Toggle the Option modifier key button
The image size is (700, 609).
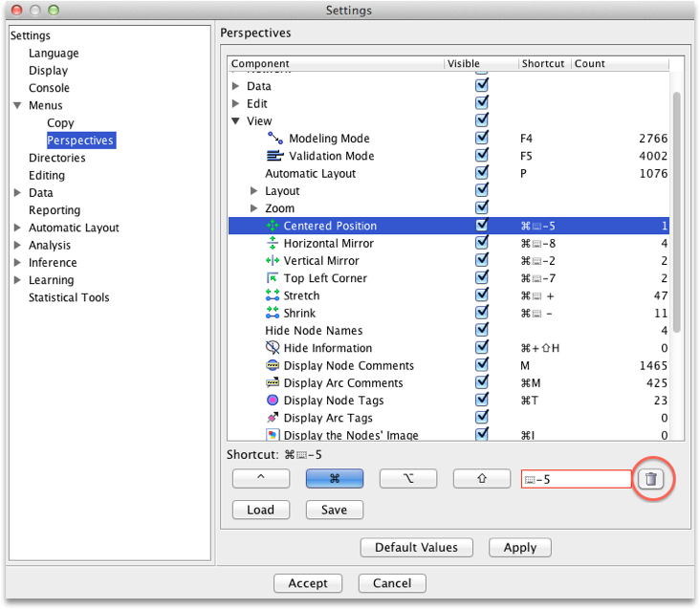pos(408,479)
